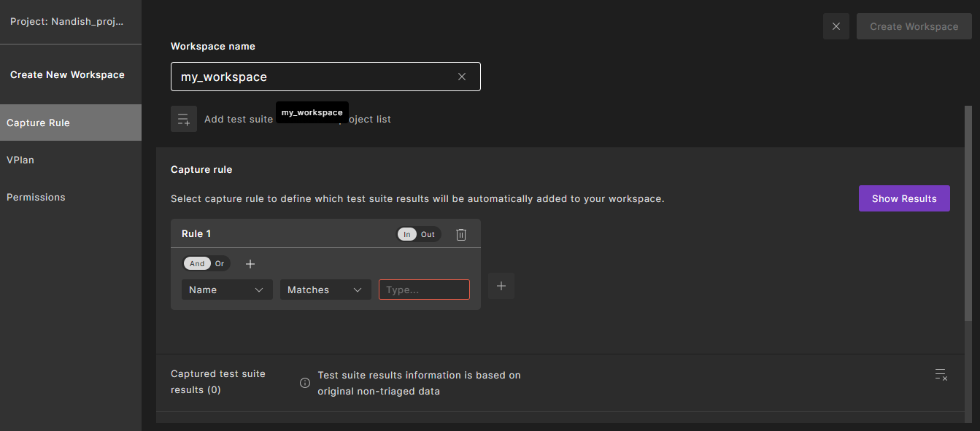The height and width of the screenshot is (431, 980).
Task: Delete Rule 1 with trash icon
Action: coord(461,234)
